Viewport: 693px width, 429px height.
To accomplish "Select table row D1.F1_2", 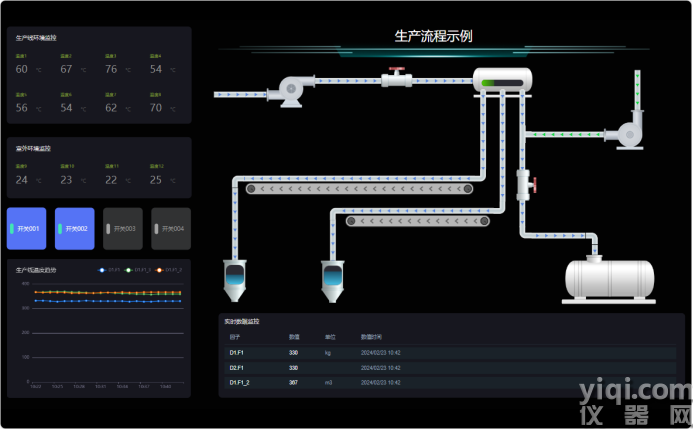I will (x=450, y=383).
